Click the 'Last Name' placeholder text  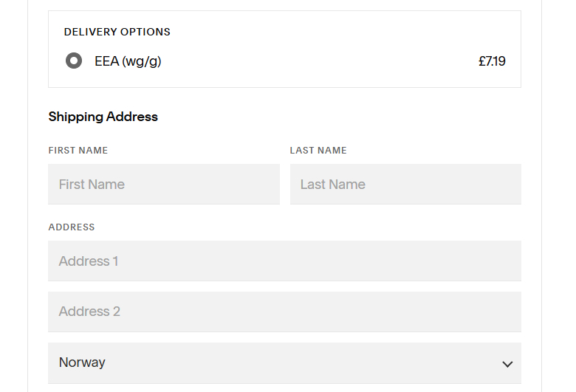tap(333, 185)
